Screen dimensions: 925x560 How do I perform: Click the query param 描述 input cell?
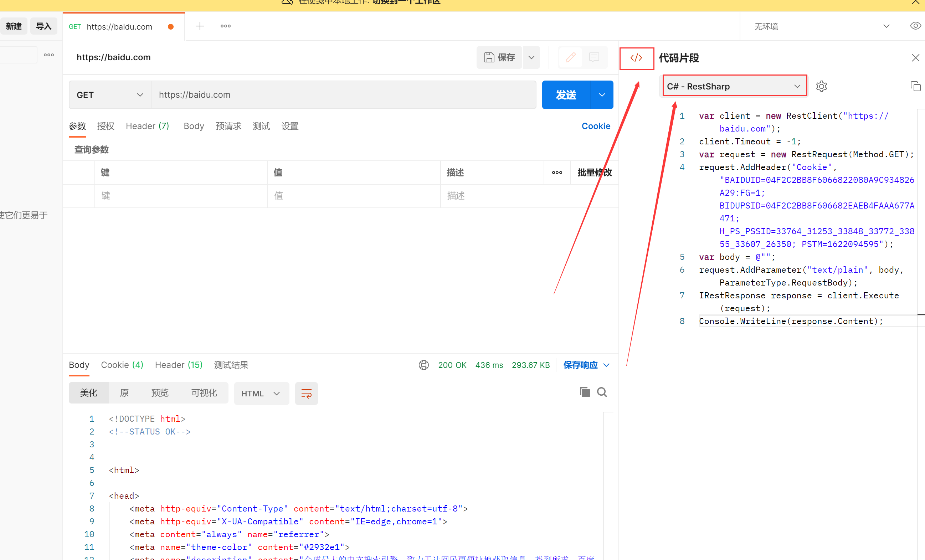coord(529,196)
